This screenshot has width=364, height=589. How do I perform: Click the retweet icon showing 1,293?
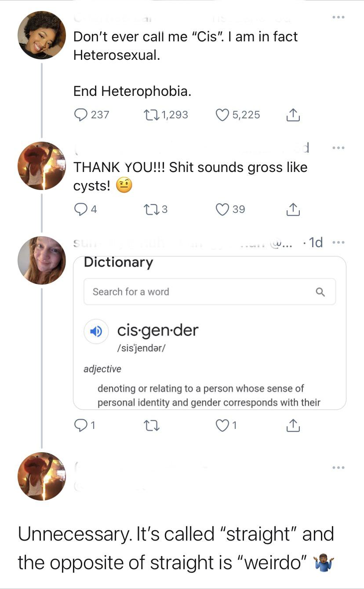pyautogui.click(x=152, y=114)
